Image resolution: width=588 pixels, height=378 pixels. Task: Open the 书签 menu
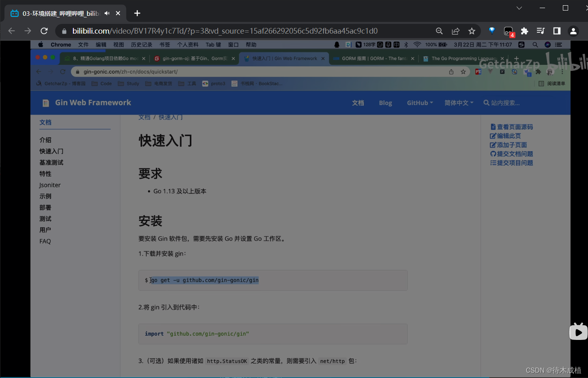(165, 45)
